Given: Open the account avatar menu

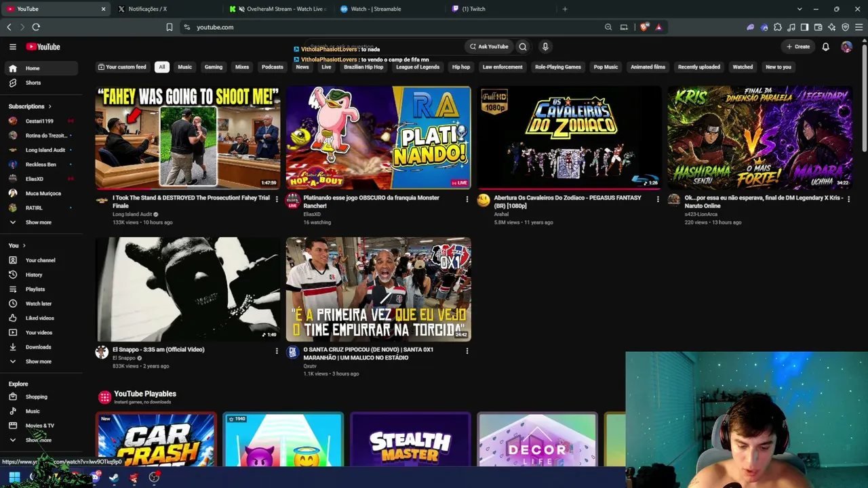Looking at the screenshot, I should click(x=846, y=47).
